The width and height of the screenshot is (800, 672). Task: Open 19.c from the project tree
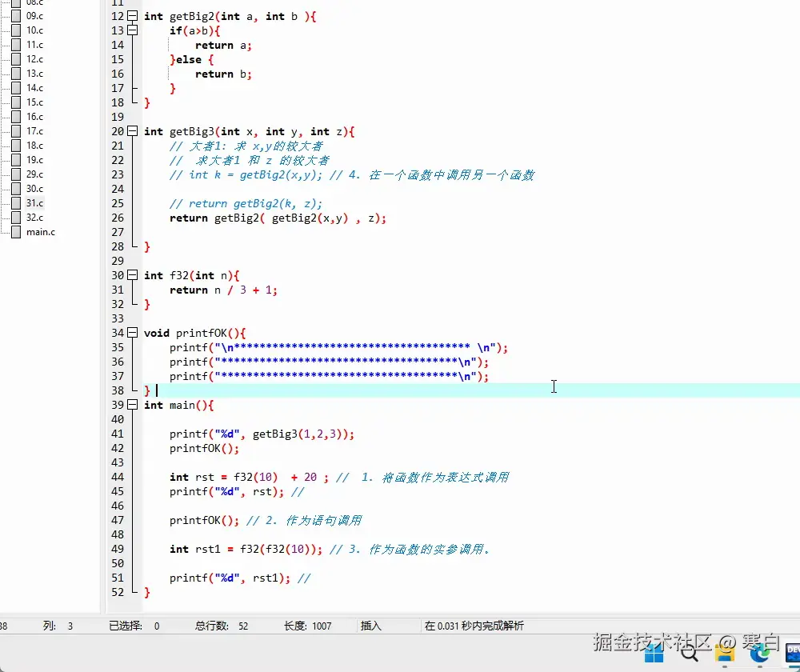tap(34, 160)
